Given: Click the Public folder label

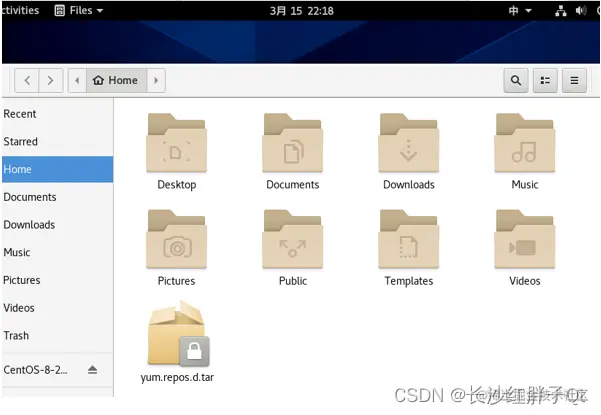Looking at the screenshot, I should coord(293,281).
